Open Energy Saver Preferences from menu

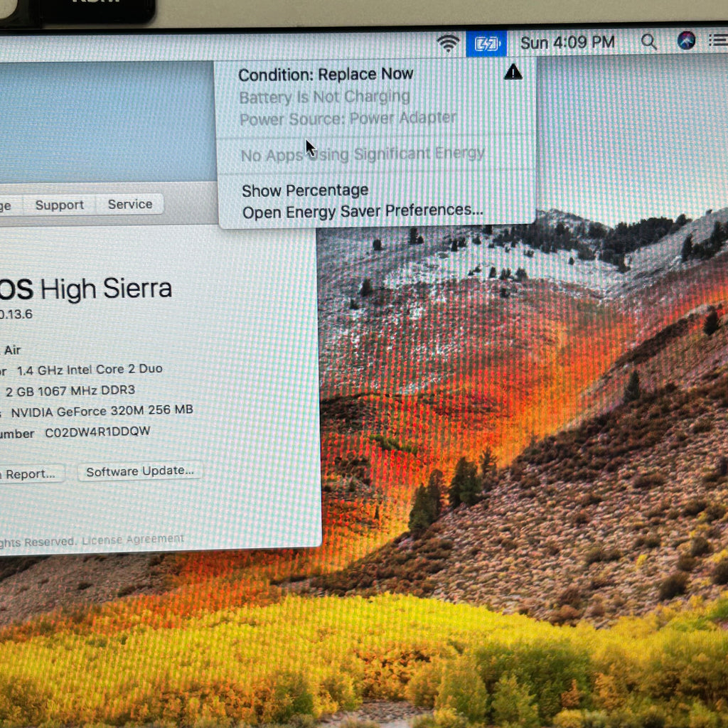(363, 212)
